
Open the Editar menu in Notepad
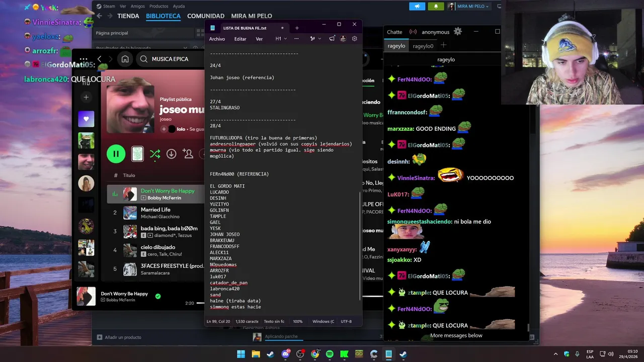(240, 39)
